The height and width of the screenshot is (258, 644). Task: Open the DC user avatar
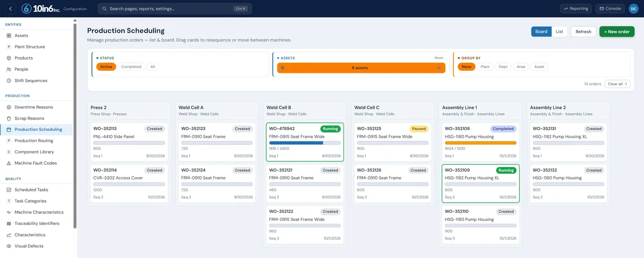(633, 9)
